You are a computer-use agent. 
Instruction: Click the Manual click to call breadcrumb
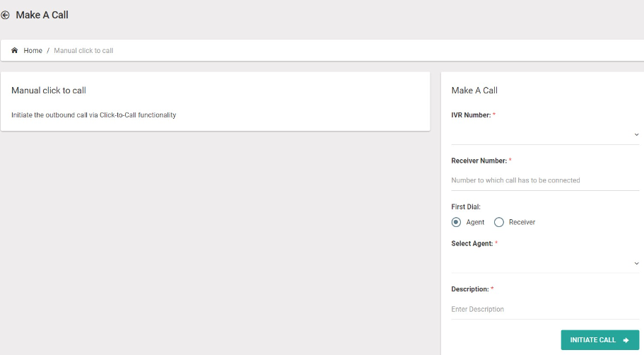(83, 50)
